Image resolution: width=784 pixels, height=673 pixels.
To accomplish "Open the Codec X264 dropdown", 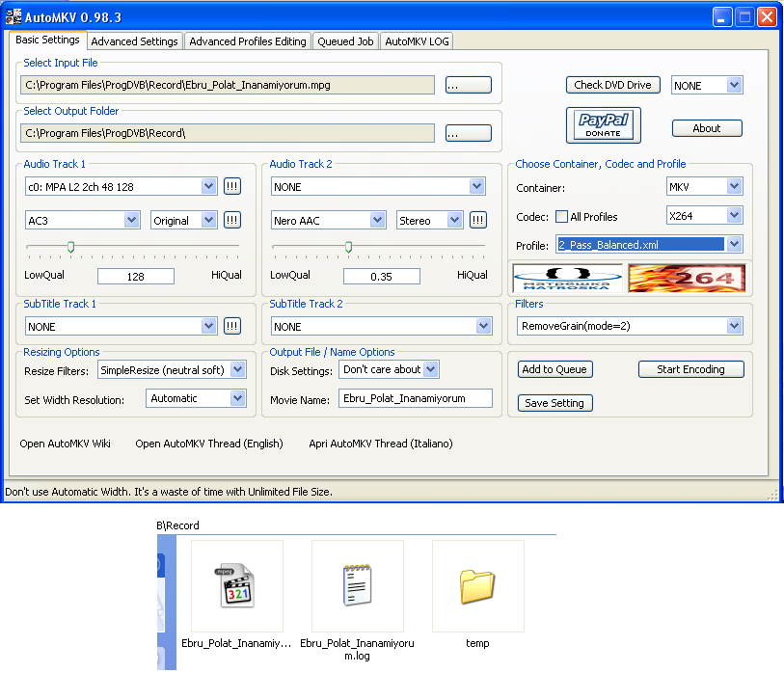I will [x=705, y=216].
